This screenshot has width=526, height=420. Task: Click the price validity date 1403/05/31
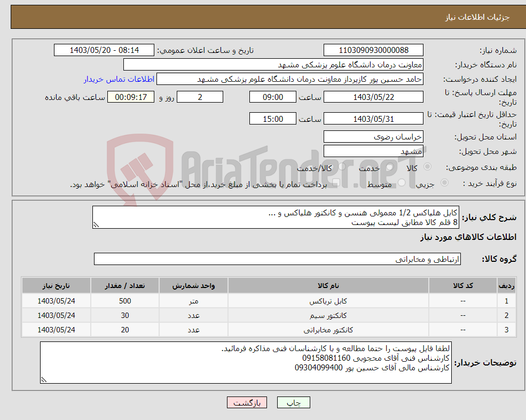(373, 119)
